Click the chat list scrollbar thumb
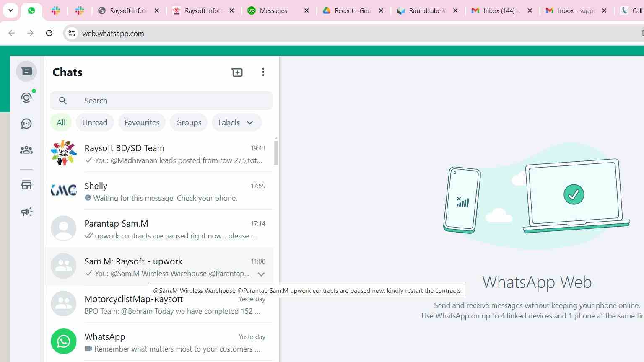644x362 pixels. 276,153
